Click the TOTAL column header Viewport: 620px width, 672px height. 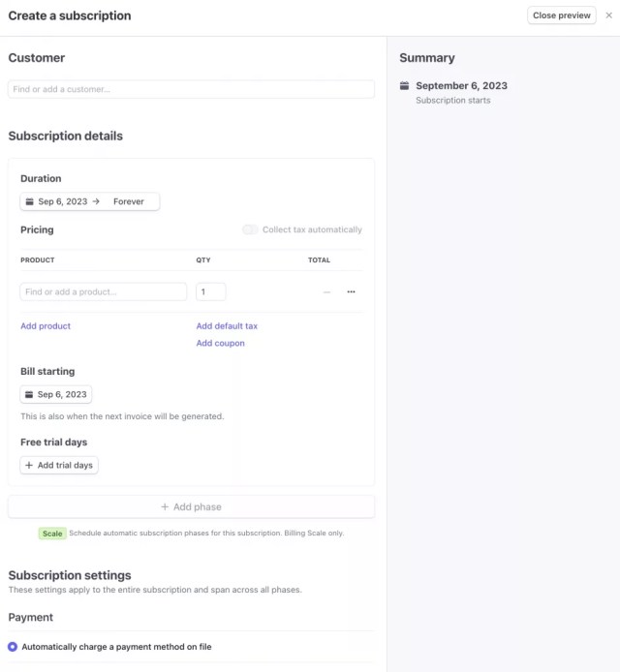(319, 260)
